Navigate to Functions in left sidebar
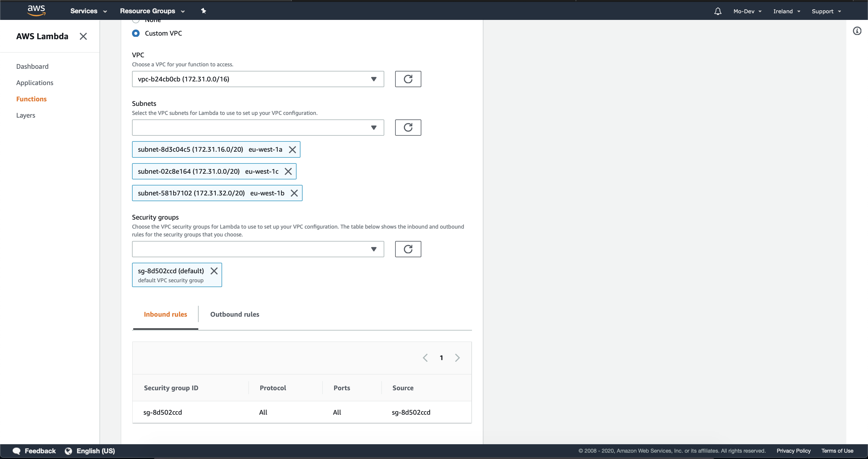 coord(32,99)
